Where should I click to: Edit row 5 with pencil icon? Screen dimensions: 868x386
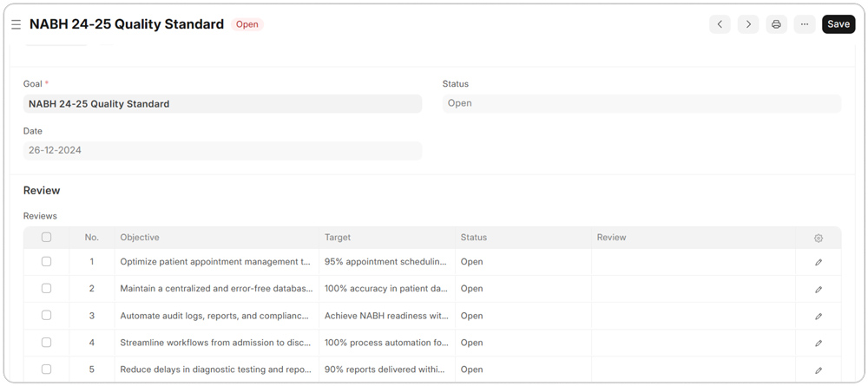[x=819, y=370]
